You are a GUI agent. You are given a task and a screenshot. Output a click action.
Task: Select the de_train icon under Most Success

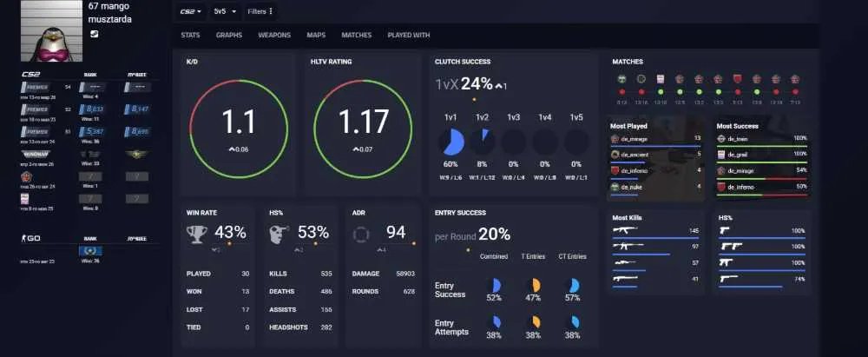point(721,139)
